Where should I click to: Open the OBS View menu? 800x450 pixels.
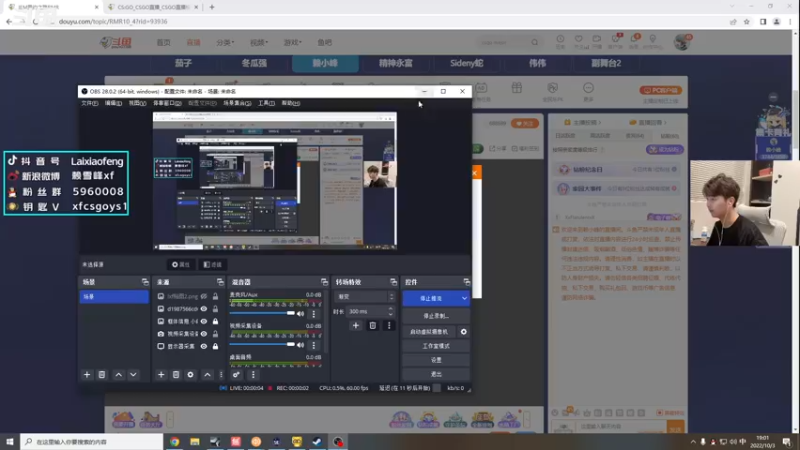pyautogui.click(x=137, y=103)
